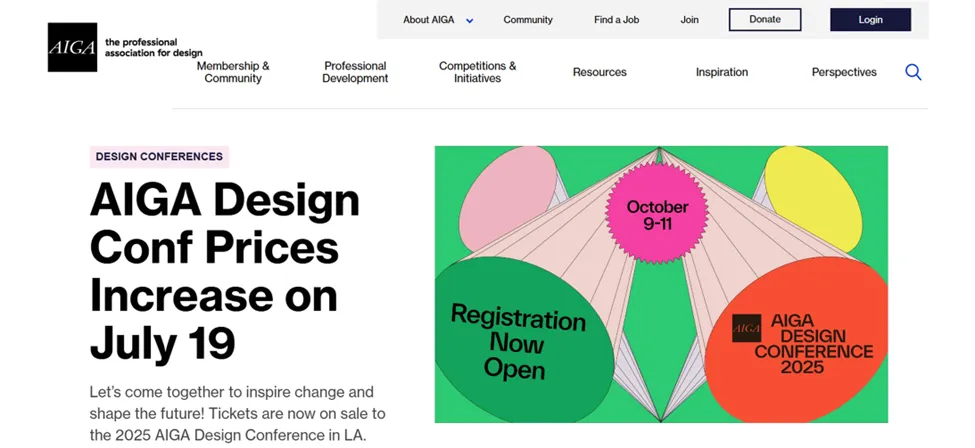
Task: Open Professional Development menu
Action: coord(355,72)
